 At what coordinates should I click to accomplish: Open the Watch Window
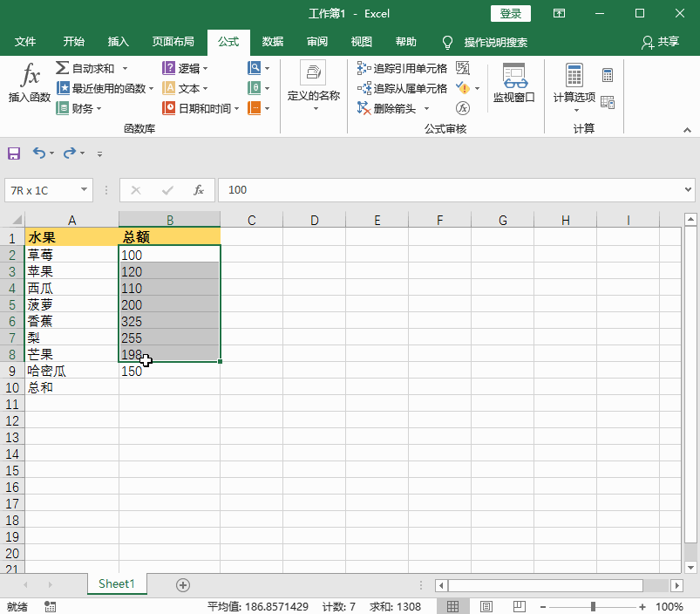click(x=513, y=83)
